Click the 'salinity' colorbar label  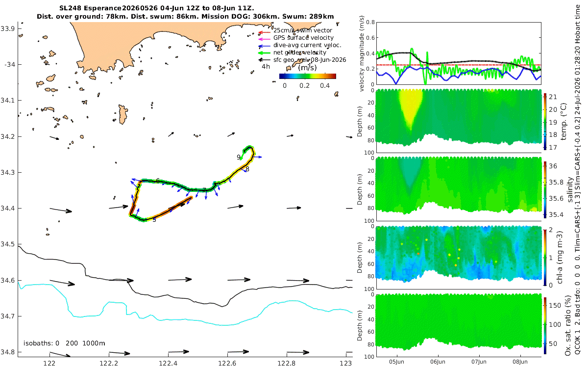pyautogui.click(x=570, y=190)
